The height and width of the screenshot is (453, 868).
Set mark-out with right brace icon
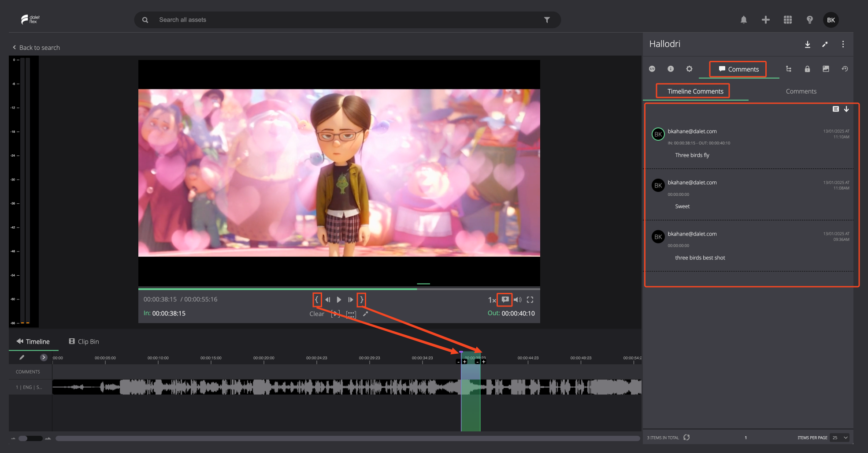coord(361,300)
